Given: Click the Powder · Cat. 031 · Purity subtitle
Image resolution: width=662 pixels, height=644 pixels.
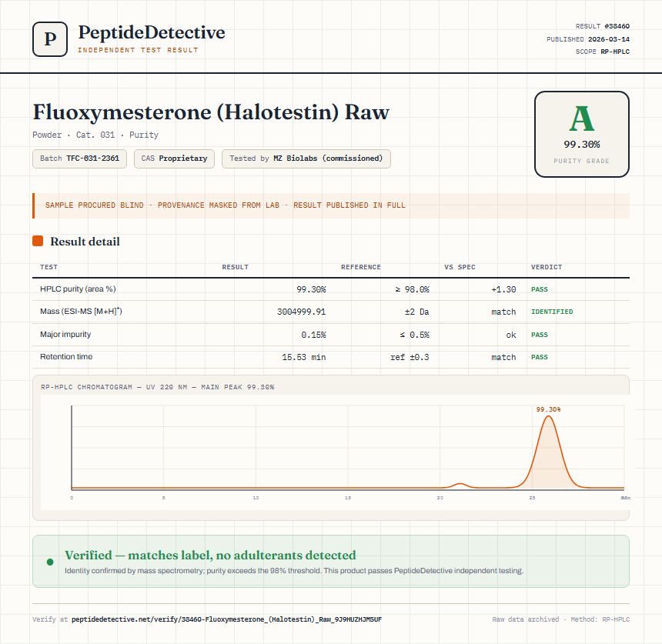Looking at the screenshot, I should click(95, 135).
